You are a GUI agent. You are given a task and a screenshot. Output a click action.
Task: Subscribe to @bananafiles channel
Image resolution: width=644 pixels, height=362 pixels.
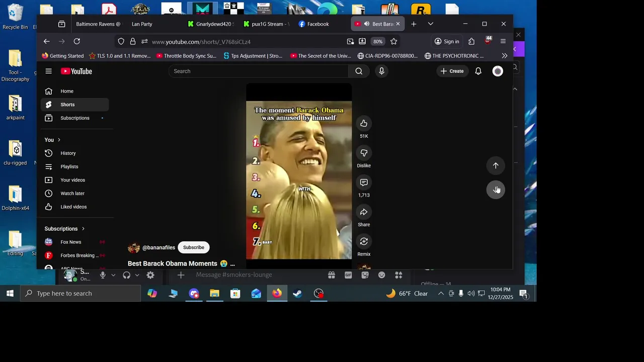coord(194,247)
